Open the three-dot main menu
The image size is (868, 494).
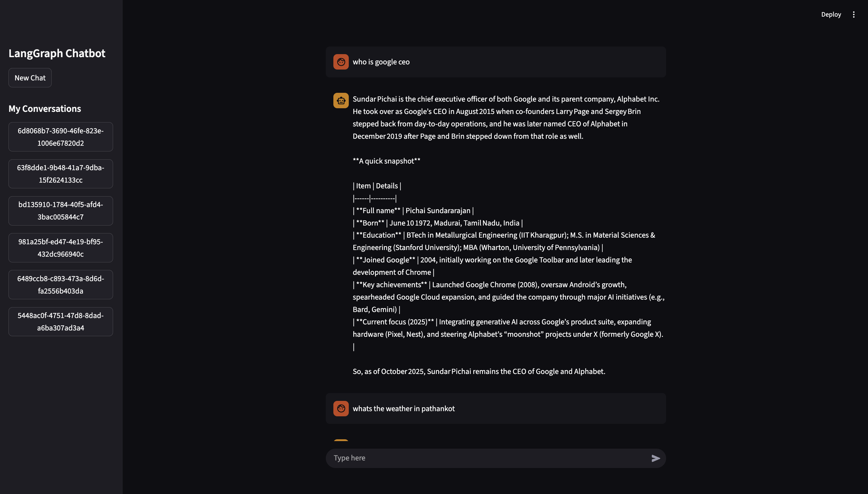pyautogui.click(x=853, y=15)
